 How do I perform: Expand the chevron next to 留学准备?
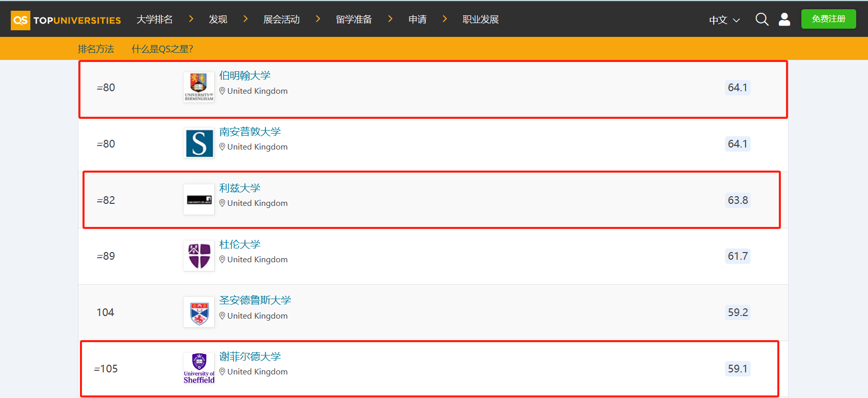tap(390, 19)
